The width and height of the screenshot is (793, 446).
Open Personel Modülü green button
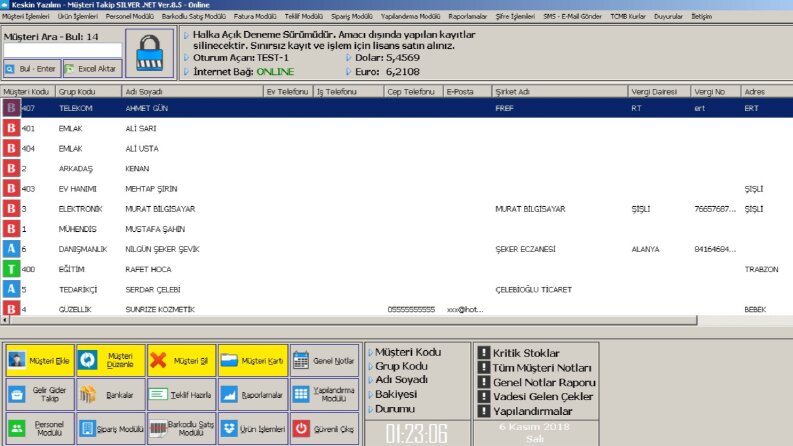[x=40, y=428]
